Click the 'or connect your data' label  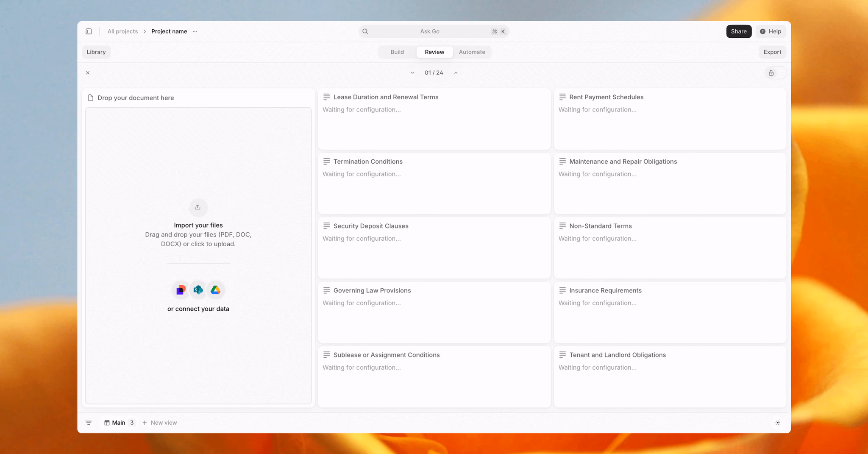pos(198,309)
